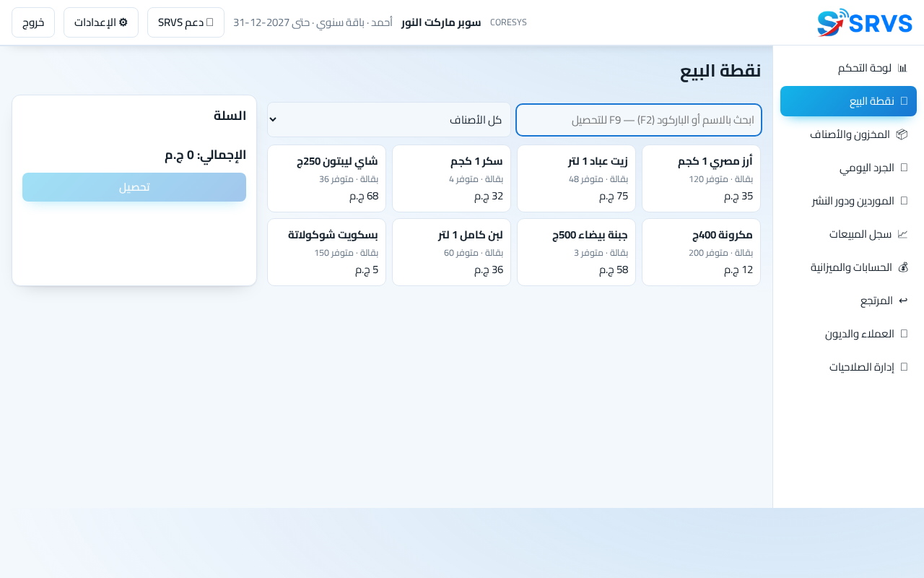Open لوحة التحكم dashboard page

pos(848,68)
